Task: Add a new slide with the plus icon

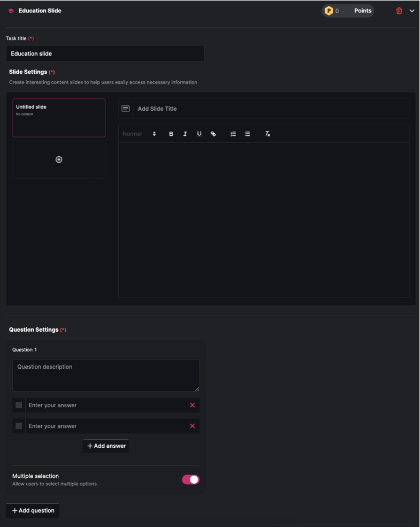Action: (59, 159)
